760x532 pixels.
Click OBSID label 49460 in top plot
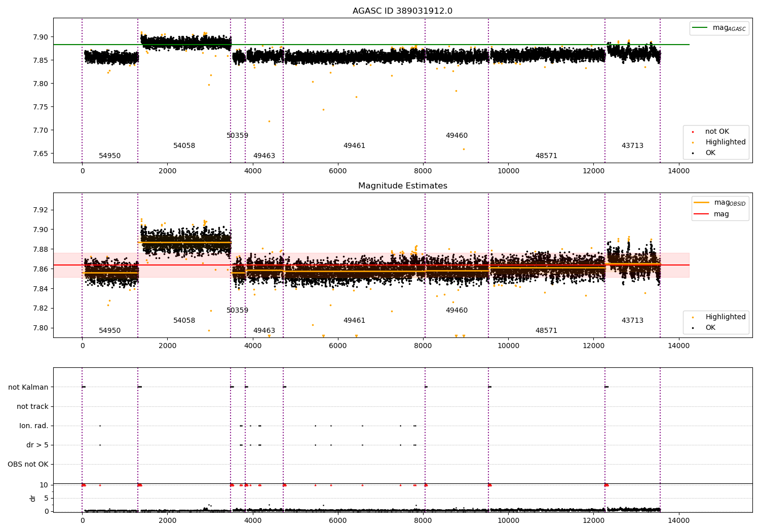[457, 136]
